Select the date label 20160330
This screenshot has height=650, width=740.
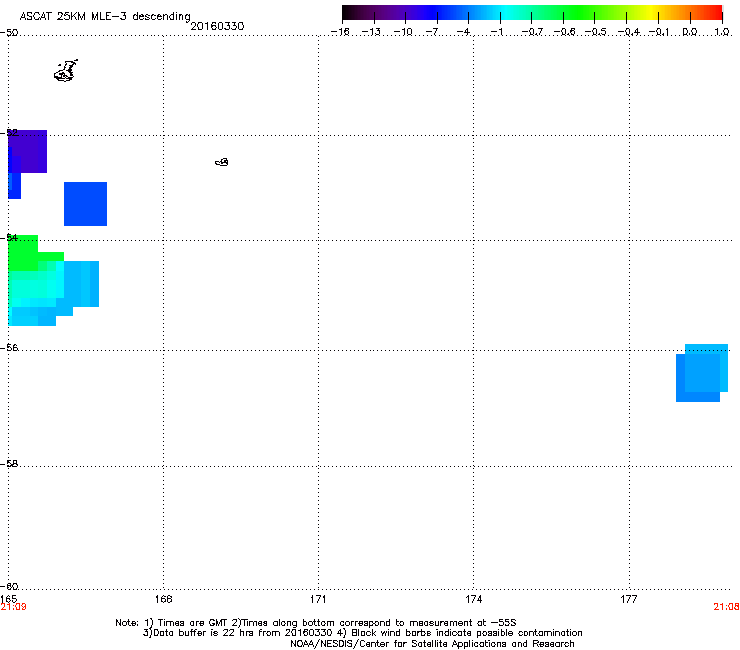tap(217, 26)
